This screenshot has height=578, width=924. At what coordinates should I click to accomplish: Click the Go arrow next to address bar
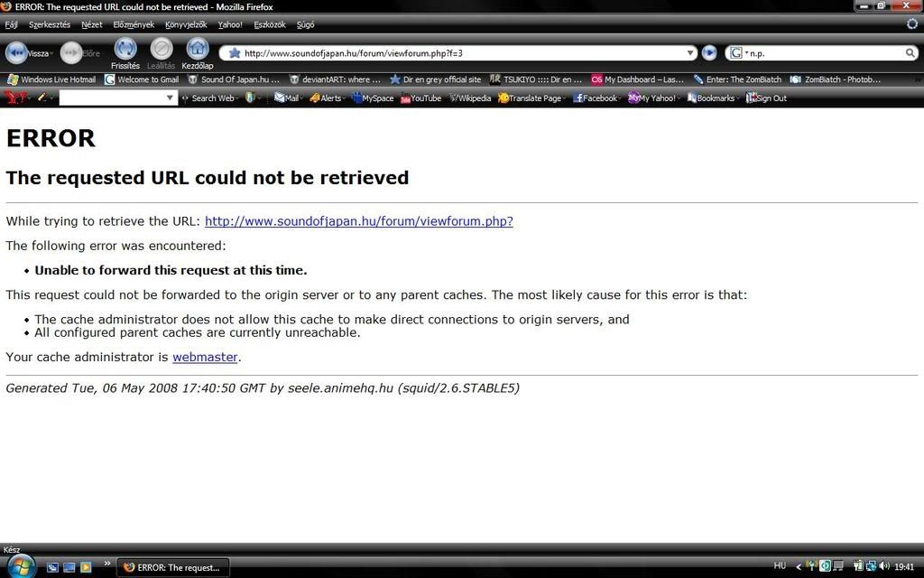tap(709, 53)
